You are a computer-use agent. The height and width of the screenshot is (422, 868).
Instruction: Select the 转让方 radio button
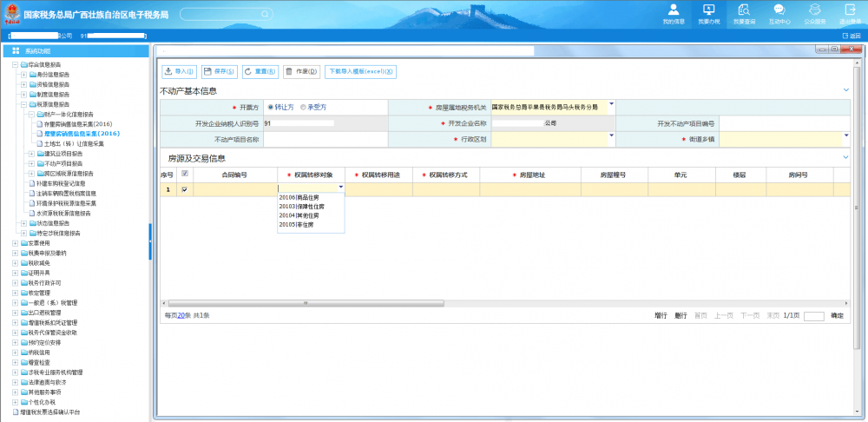271,107
